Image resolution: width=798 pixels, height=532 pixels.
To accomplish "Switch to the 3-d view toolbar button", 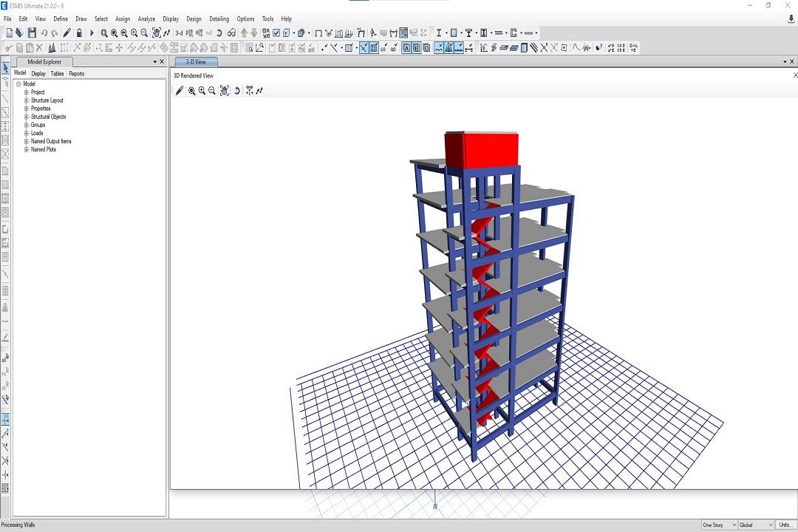I will 179,33.
